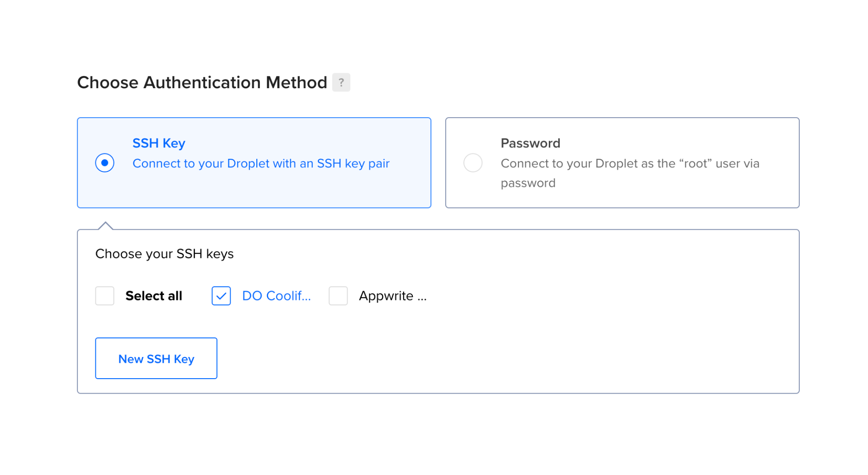The image size is (868, 475).
Task: Click the "Choose Authentication Method" heading
Action: 202,82
